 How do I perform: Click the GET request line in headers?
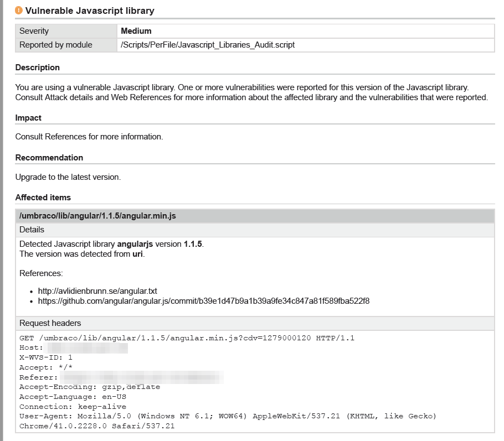coord(187,338)
